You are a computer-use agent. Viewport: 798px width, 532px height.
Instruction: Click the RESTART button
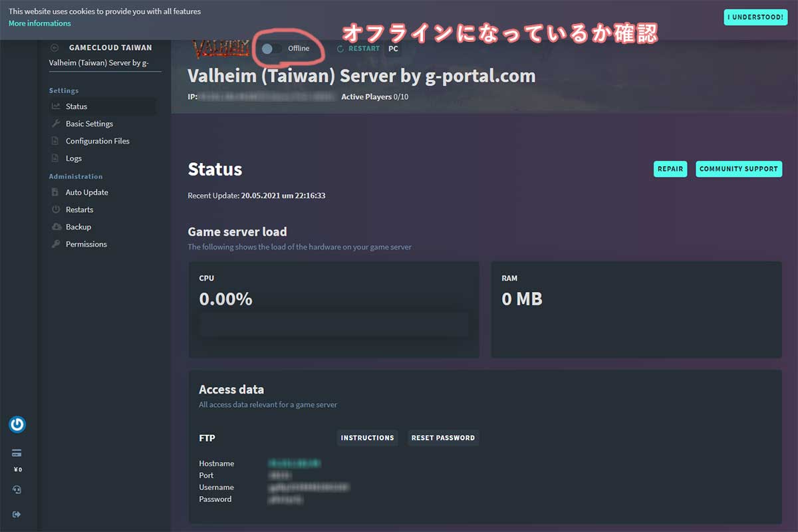pos(364,49)
